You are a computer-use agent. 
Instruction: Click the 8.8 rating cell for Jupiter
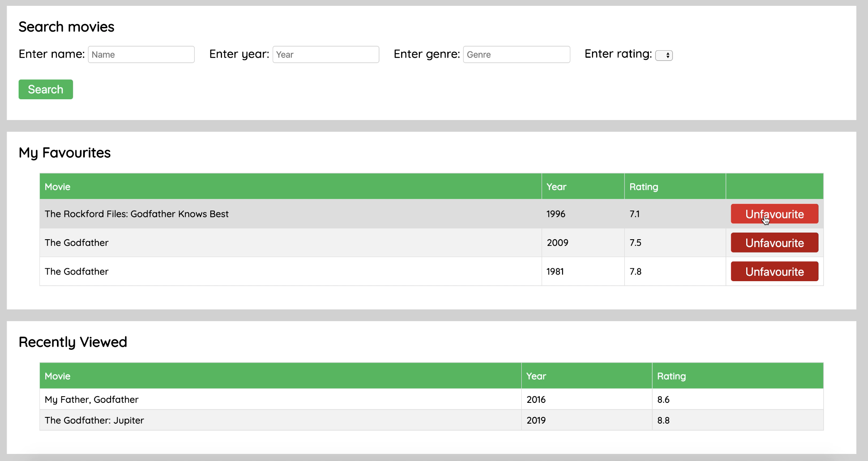[x=663, y=420]
